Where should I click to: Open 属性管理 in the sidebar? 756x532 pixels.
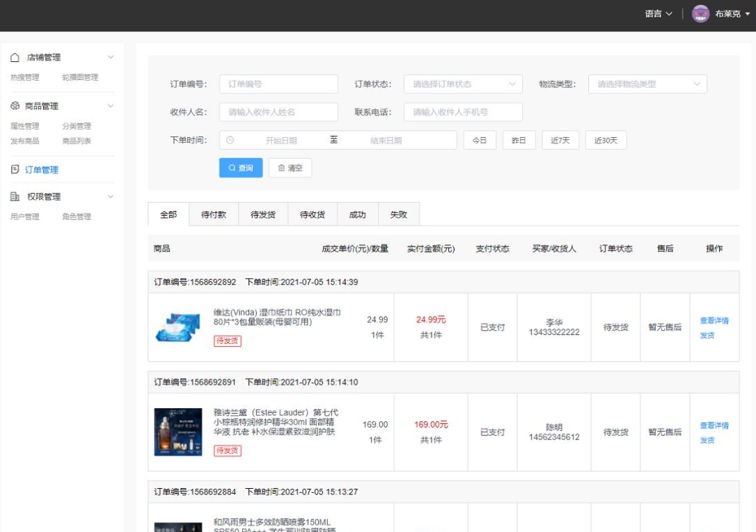point(25,126)
